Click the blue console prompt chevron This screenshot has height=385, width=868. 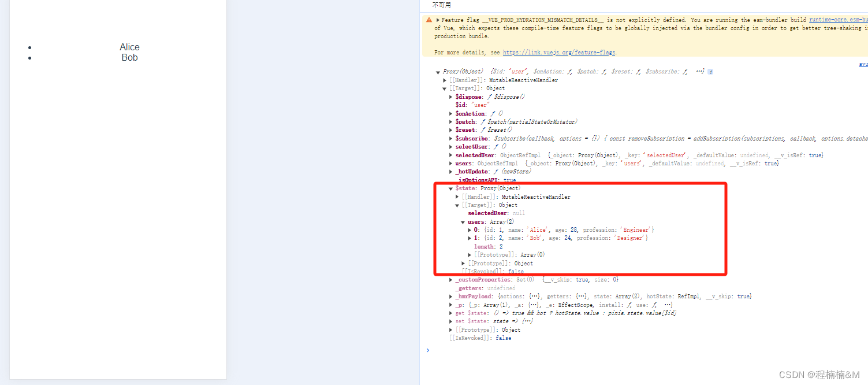[427, 350]
